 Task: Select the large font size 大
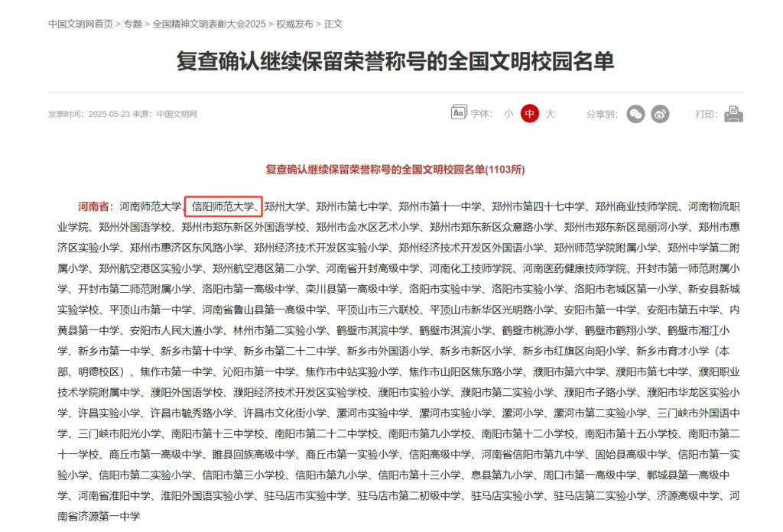(551, 115)
